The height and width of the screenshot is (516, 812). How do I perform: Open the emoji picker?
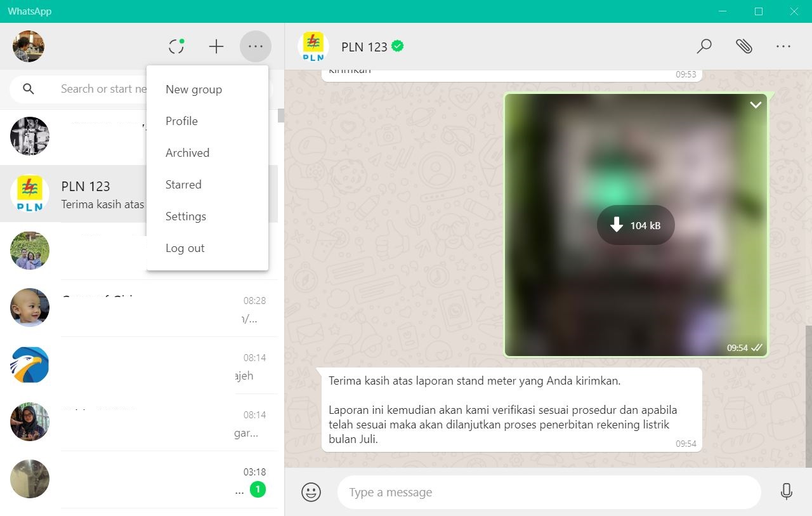[311, 492]
